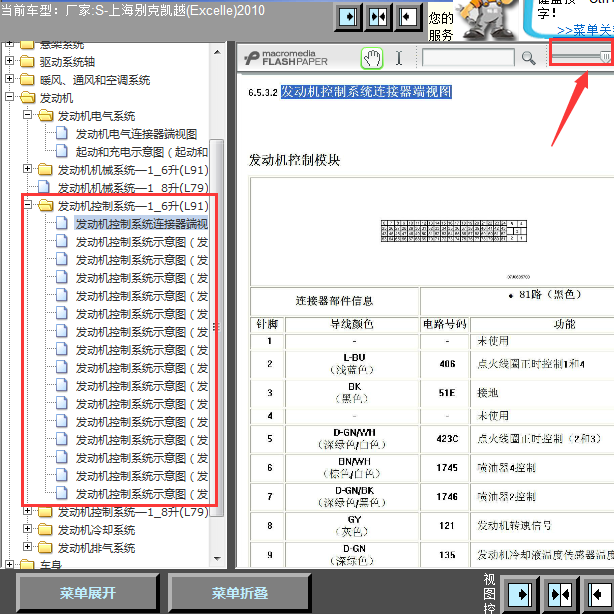Expand the 暖风、通风和空调系统 node
Screen dimensions: 614x614
click(9, 79)
